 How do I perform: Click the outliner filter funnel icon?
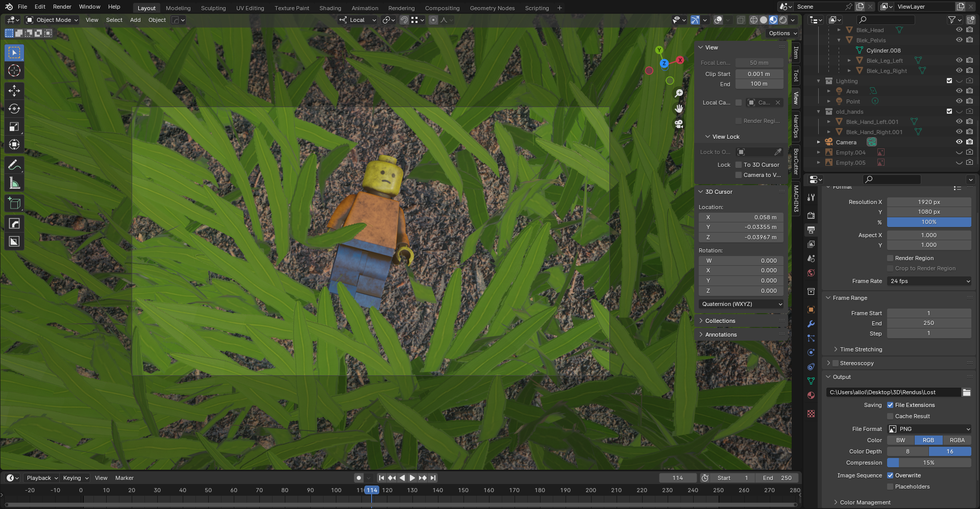(x=952, y=20)
